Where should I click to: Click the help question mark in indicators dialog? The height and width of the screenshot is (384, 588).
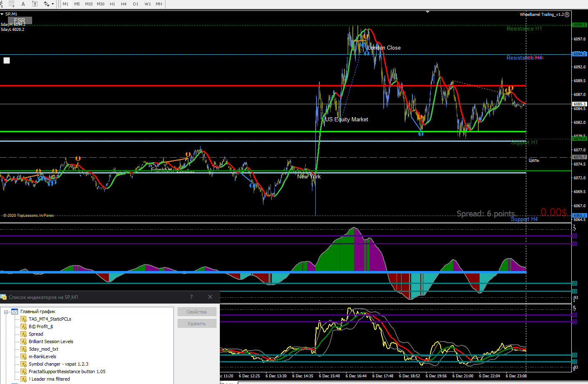191,297
